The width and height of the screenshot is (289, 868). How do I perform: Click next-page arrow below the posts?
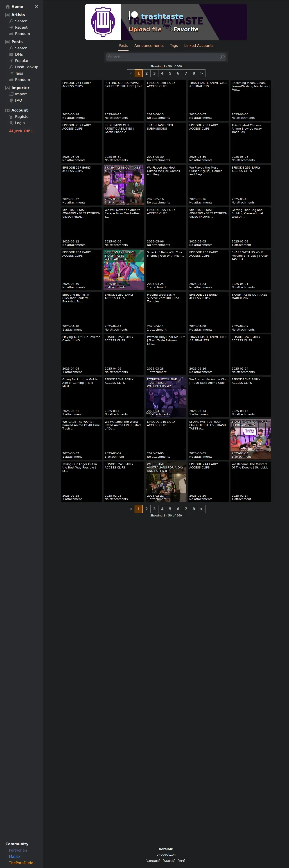[x=201, y=509]
